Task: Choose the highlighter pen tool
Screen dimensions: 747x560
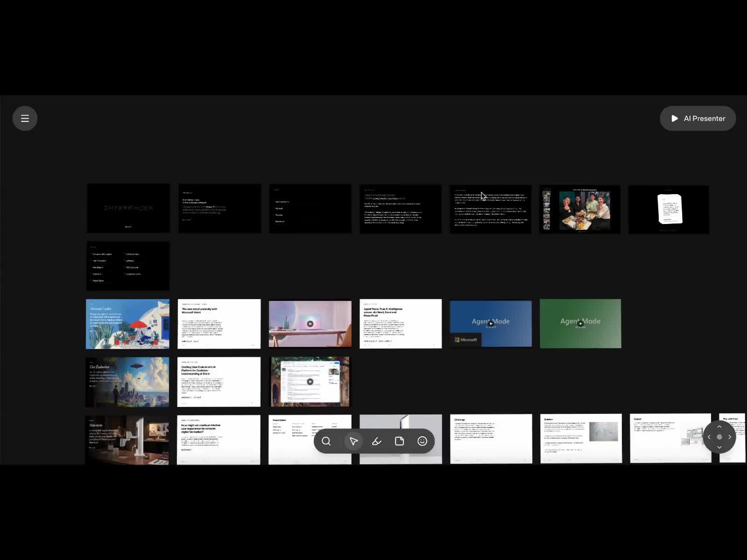Action: click(x=376, y=441)
